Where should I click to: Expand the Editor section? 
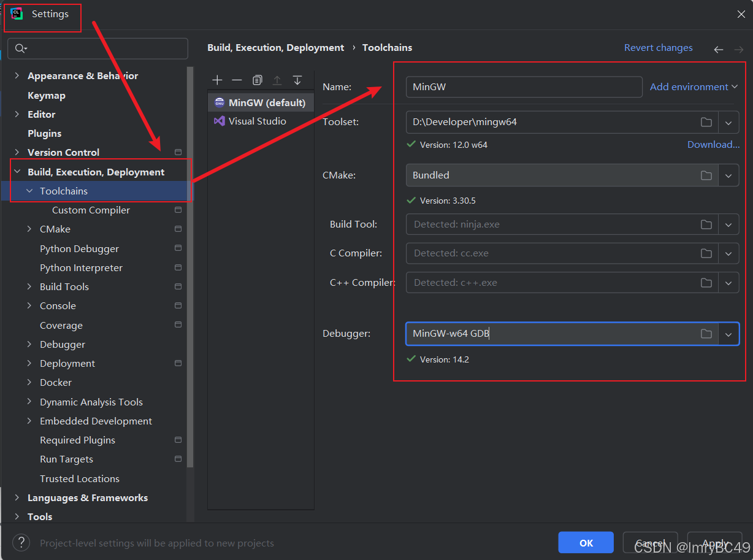tap(17, 114)
